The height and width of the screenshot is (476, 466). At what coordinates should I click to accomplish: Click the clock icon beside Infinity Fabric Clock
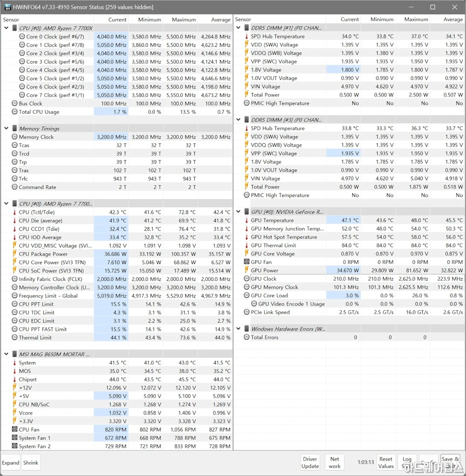click(15, 279)
